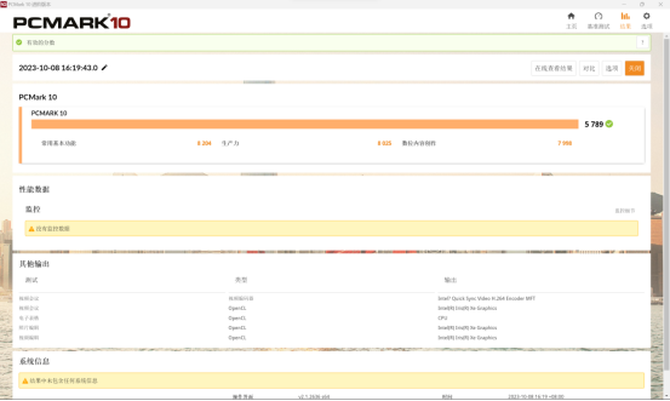Click the orange PCMARK 10 score bar
Viewport: 670px width, 401px height.
point(305,124)
